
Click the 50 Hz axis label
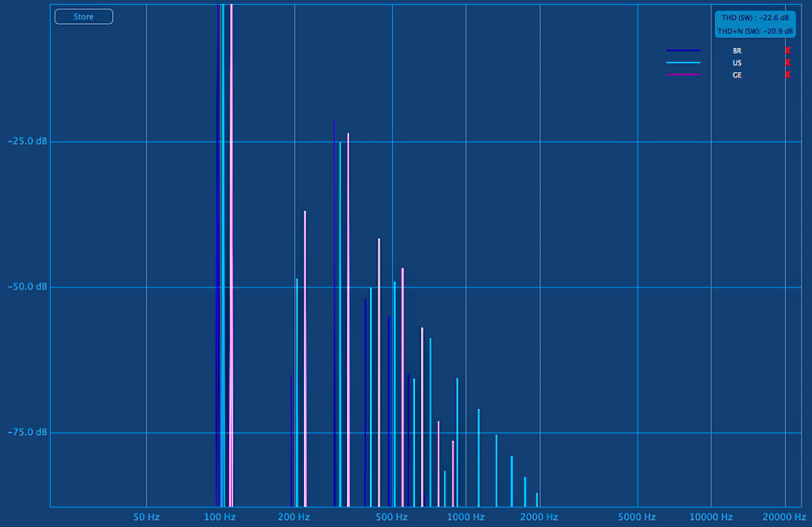coord(146,517)
